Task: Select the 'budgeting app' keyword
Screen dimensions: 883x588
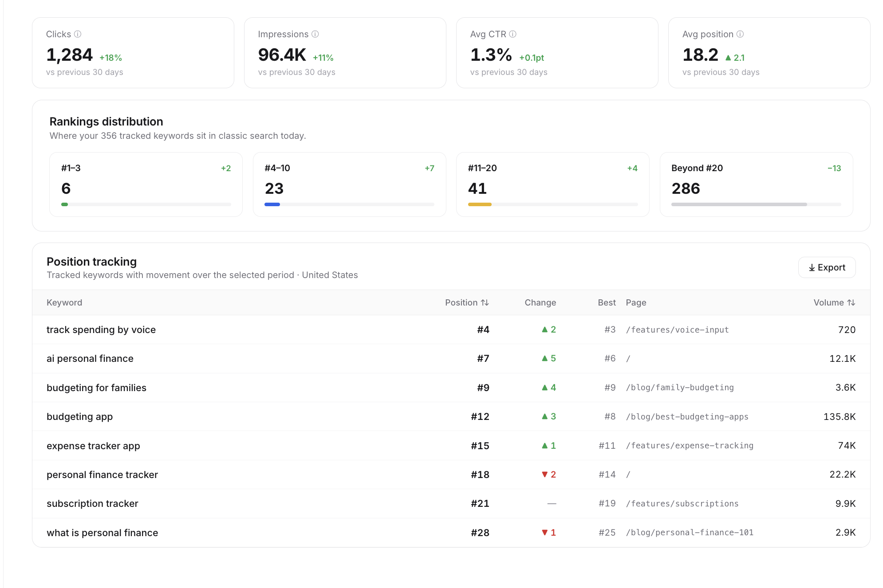Action: 80,416
